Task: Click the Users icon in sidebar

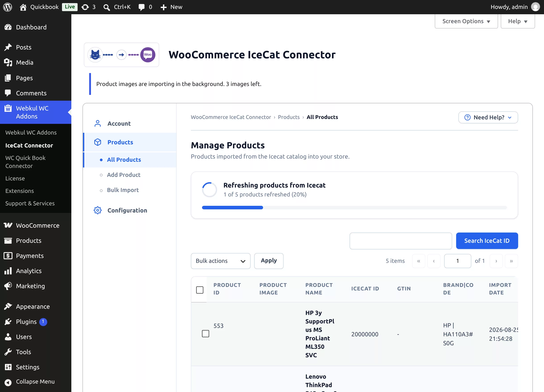Action: 8,337
